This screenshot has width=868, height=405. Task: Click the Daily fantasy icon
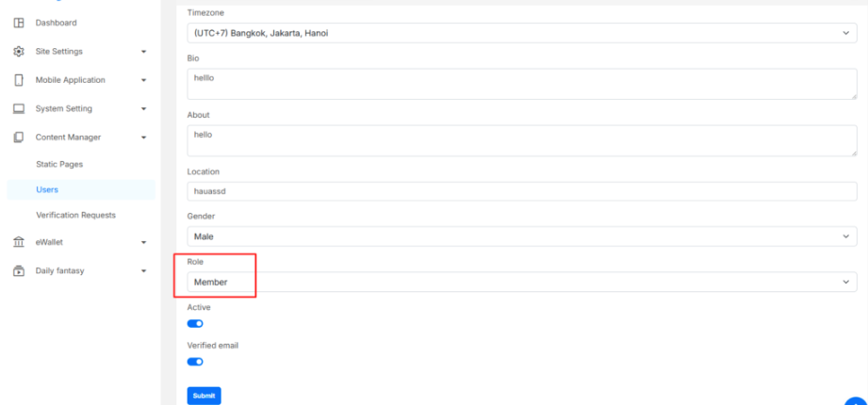click(x=18, y=271)
